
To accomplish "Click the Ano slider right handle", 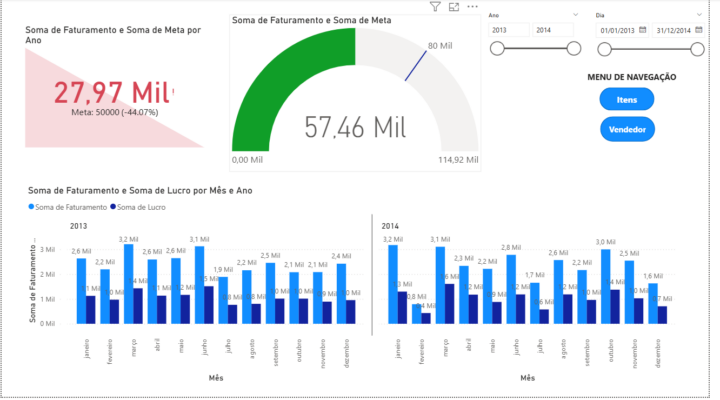I will click(574, 49).
